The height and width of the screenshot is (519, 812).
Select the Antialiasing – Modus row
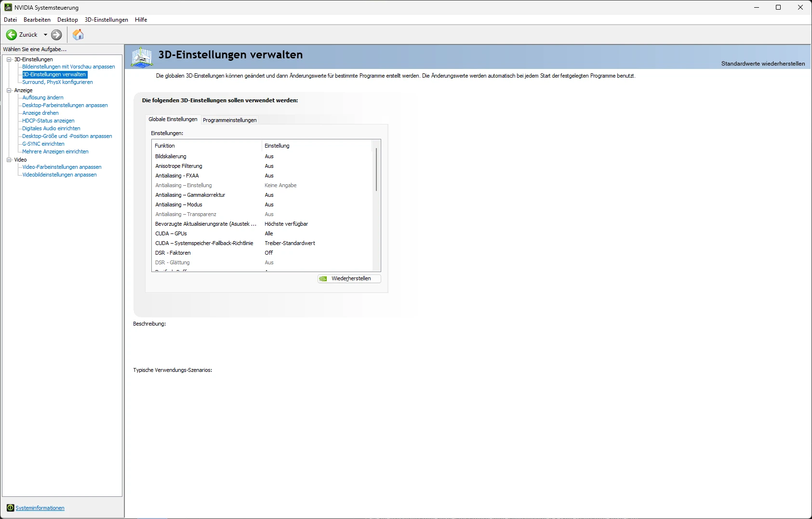pyautogui.click(x=262, y=205)
